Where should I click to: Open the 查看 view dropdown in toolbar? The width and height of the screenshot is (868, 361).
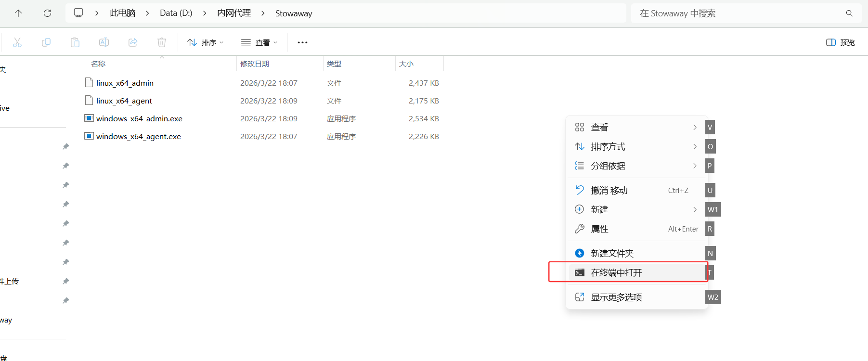[259, 42]
